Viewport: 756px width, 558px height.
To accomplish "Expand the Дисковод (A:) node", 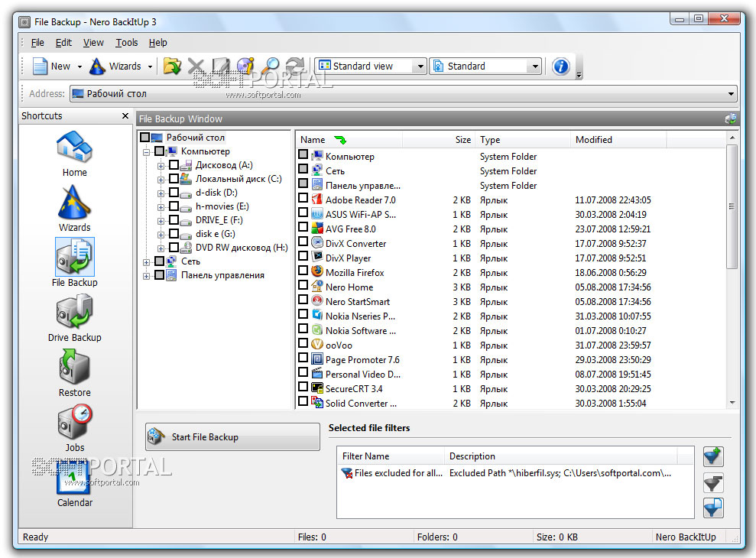I will [x=161, y=166].
